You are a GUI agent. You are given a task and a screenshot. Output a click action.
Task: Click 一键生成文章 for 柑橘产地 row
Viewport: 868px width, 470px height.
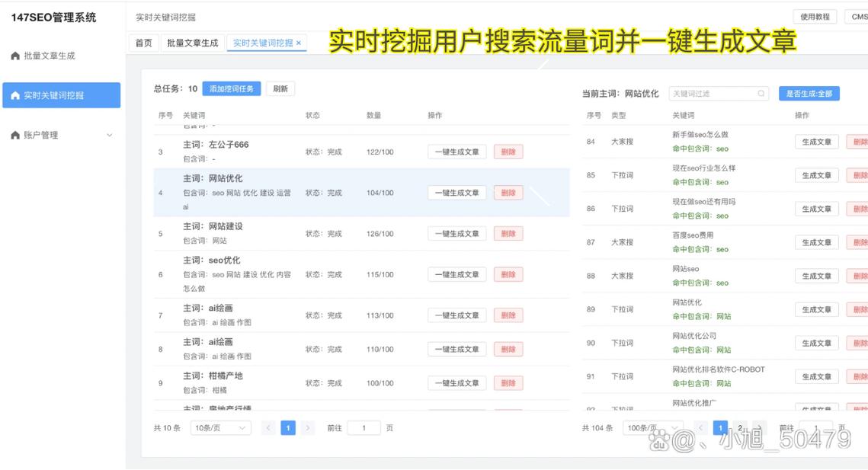point(456,383)
